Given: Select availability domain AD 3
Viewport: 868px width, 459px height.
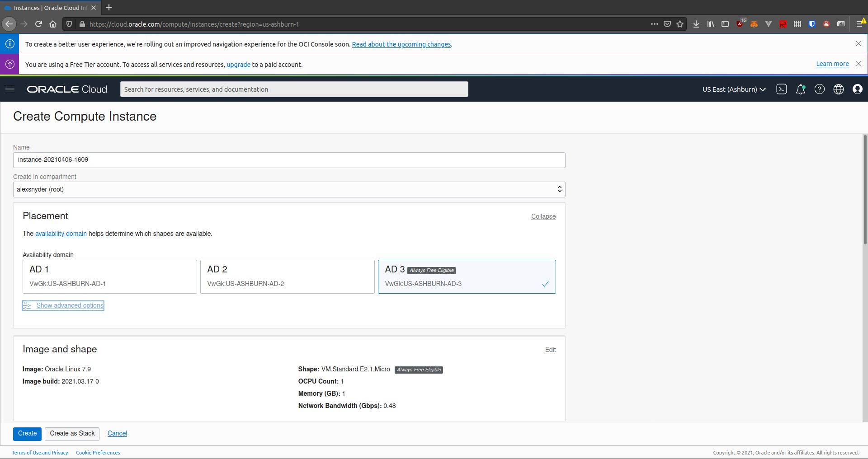Looking at the screenshot, I should coord(467,276).
